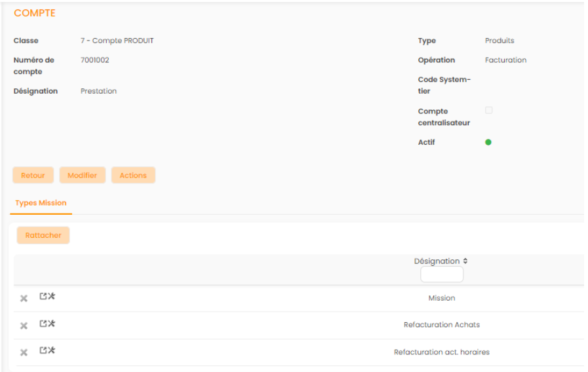Click tools icon for Refacturation act. horaires
Image resolution: width=588 pixels, height=372 pixels.
click(x=51, y=350)
